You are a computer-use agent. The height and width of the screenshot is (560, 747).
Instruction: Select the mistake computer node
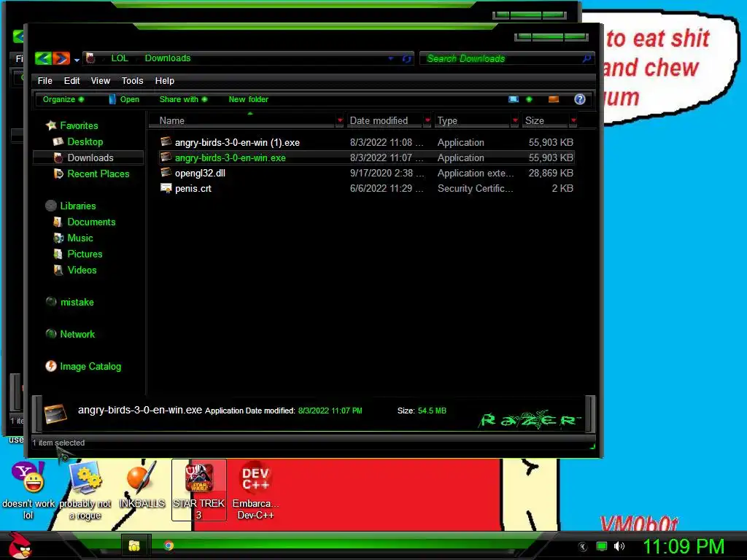click(77, 302)
